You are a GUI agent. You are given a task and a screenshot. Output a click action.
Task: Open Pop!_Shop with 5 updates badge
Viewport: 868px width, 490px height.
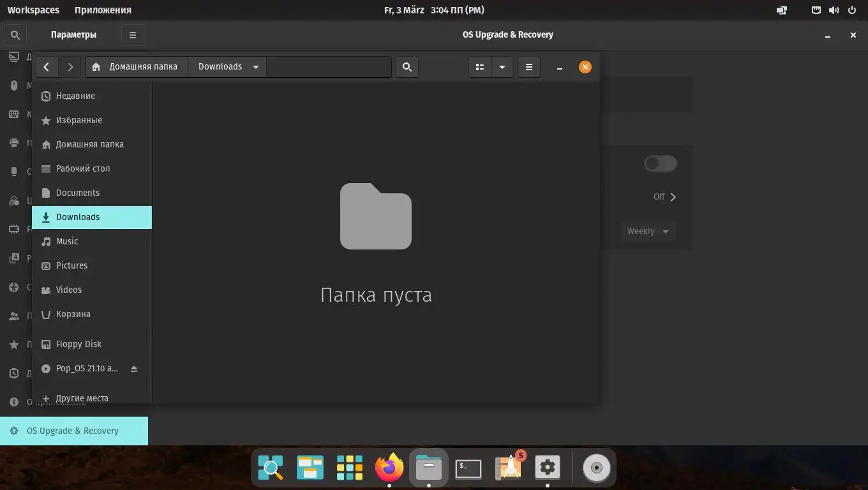click(509, 466)
